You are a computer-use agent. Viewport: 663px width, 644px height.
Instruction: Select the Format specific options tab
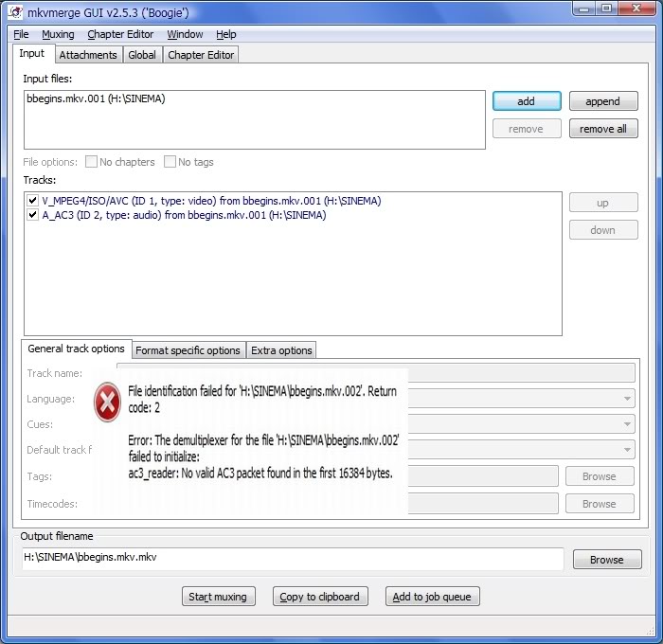[x=188, y=350]
